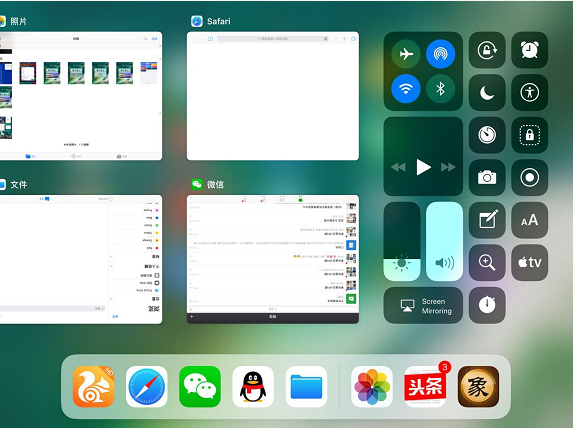Tap the Safari app icon label
573x428 pixels.
coord(219,21)
